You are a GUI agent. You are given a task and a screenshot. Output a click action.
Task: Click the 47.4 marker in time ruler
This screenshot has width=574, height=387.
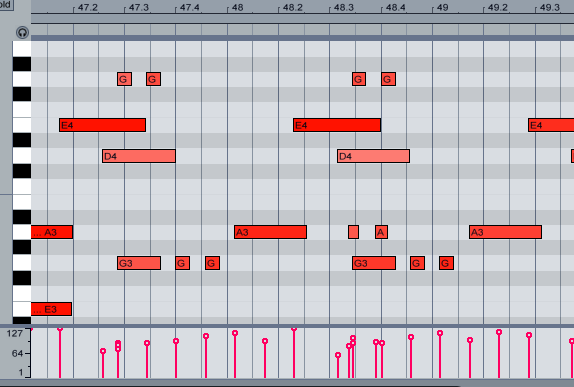point(190,7)
